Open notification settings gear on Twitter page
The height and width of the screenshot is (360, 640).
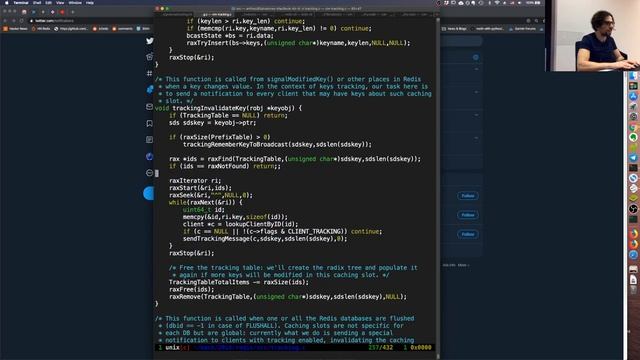pyautogui.click(x=476, y=57)
